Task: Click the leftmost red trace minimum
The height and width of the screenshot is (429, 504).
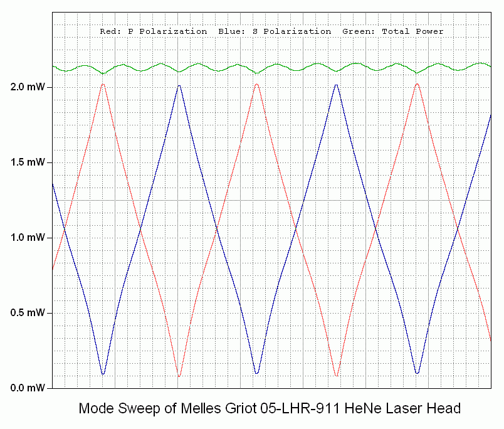Action: tap(179, 376)
